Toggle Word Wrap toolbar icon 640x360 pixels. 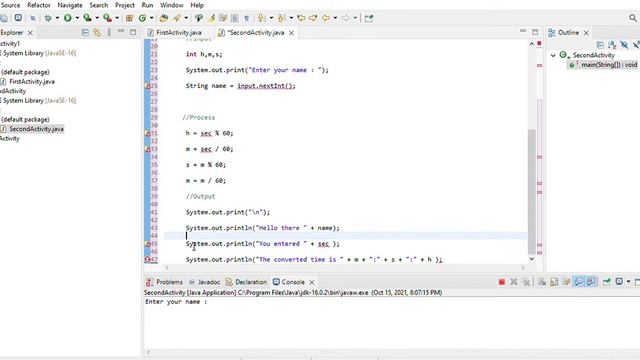pyautogui.click(x=223, y=18)
